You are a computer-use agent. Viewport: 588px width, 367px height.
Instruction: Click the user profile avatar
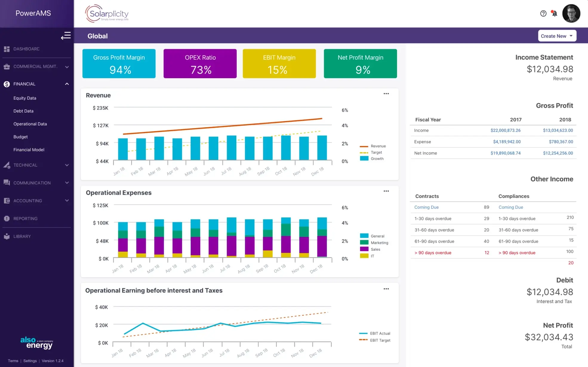[571, 13]
